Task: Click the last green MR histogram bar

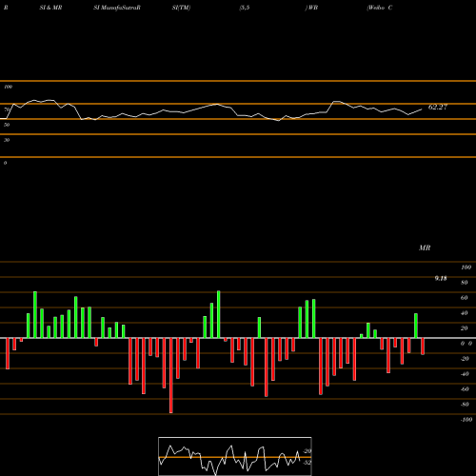Action: pyautogui.click(x=416, y=326)
